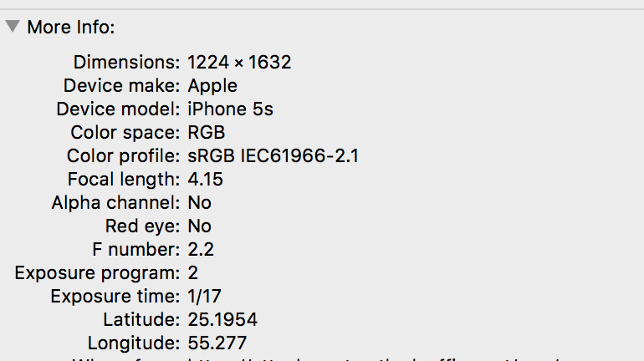
Task: Collapse the More Info disclosure triangle
Action: tap(13, 26)
